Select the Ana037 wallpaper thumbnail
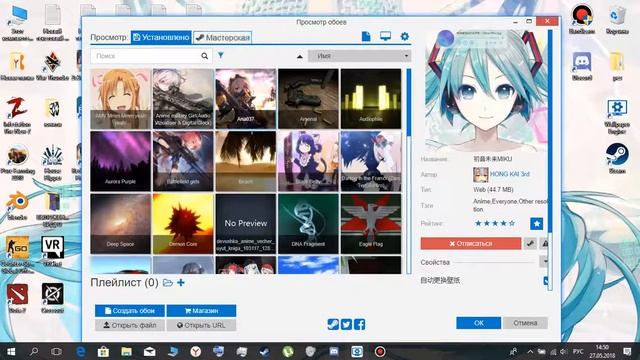 tap(246, 99)
